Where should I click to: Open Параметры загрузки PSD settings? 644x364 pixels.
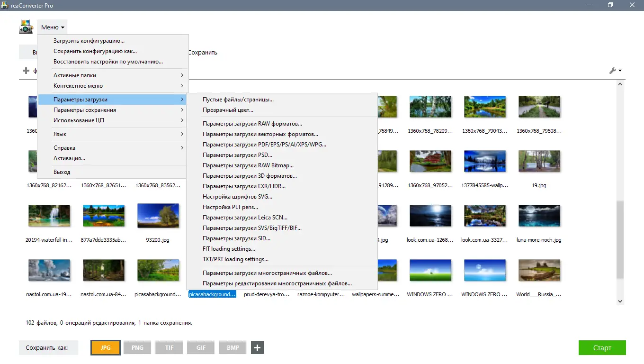[x=237, y=155]
